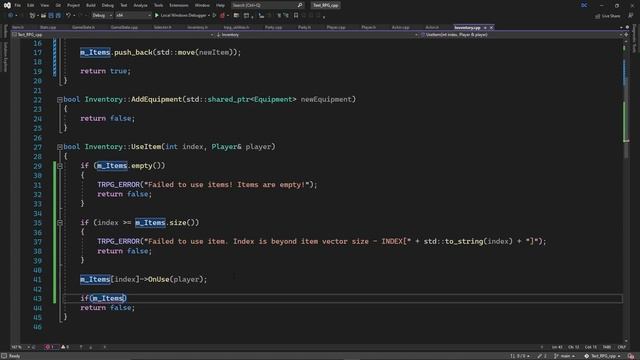This screenshot has width=640, height=360.
Task: Collapse the AddEquipment function block
Action: 60,100
